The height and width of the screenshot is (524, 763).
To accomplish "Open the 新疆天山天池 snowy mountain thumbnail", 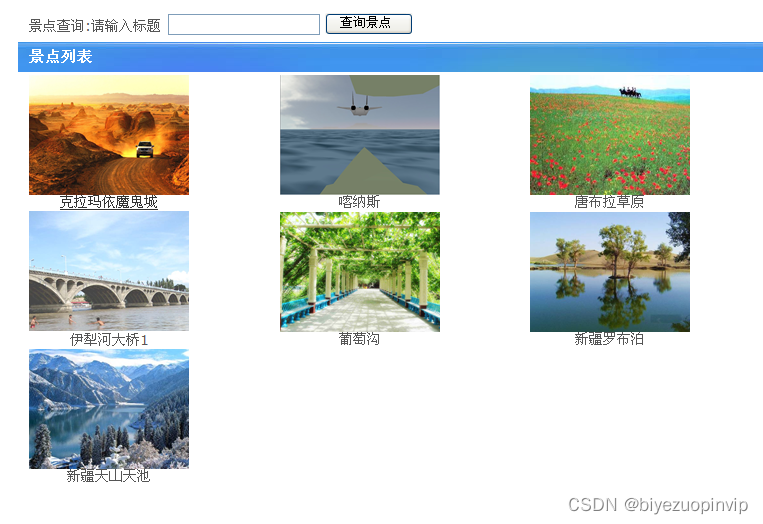I will [109, 409].
